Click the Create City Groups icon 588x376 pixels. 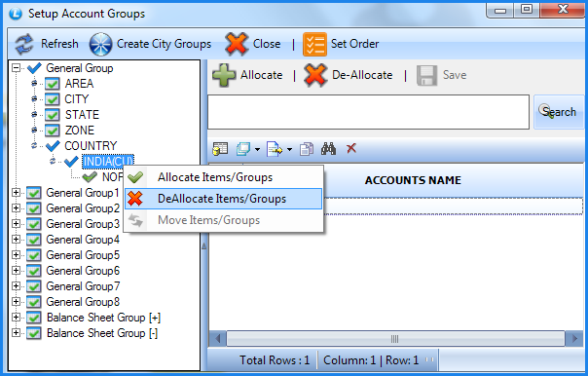click(100, 44)
